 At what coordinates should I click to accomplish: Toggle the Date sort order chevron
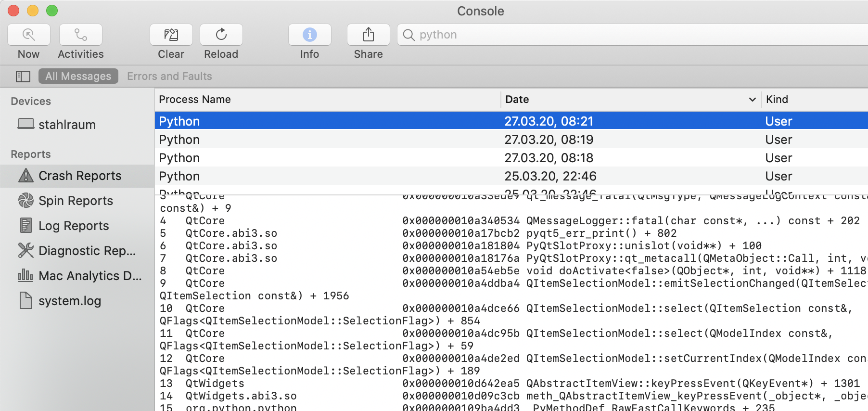tap(753, 100)
